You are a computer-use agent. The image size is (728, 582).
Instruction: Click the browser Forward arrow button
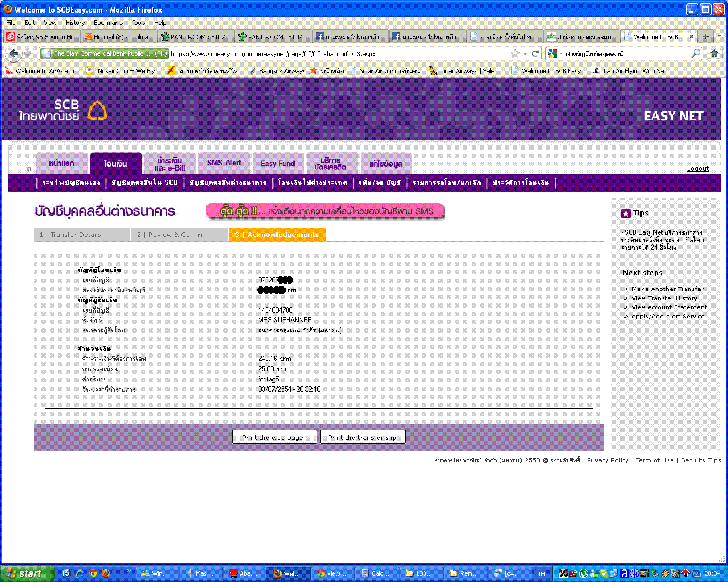coord(27,53)
